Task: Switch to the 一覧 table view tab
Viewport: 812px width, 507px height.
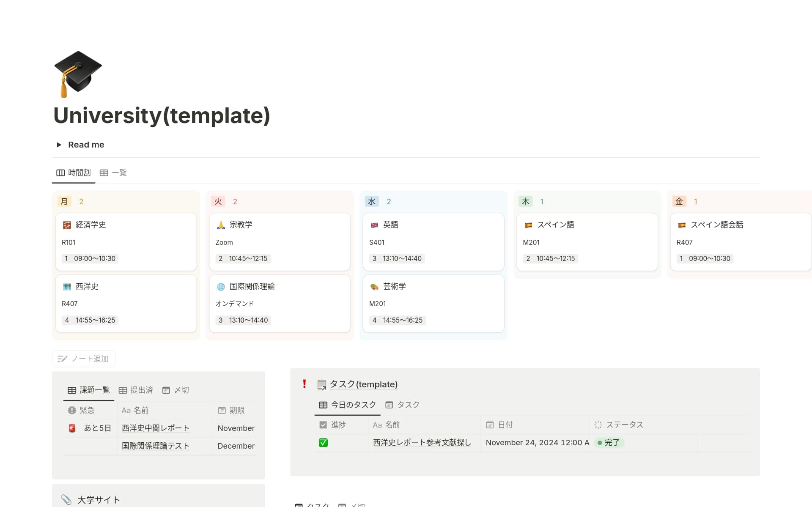Action: (113, 173)
